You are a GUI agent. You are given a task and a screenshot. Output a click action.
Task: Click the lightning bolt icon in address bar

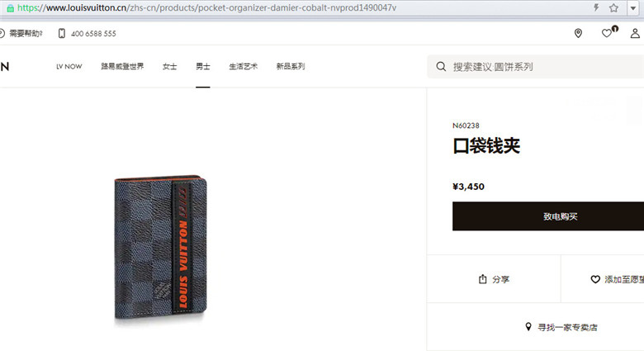coord(596,7)
